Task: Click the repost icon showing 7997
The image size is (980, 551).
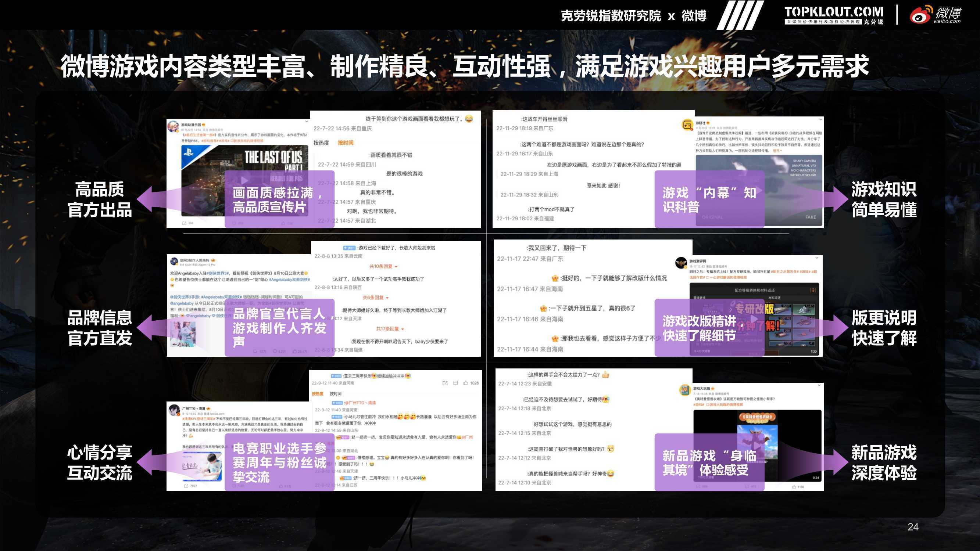Action: point(186,486)
